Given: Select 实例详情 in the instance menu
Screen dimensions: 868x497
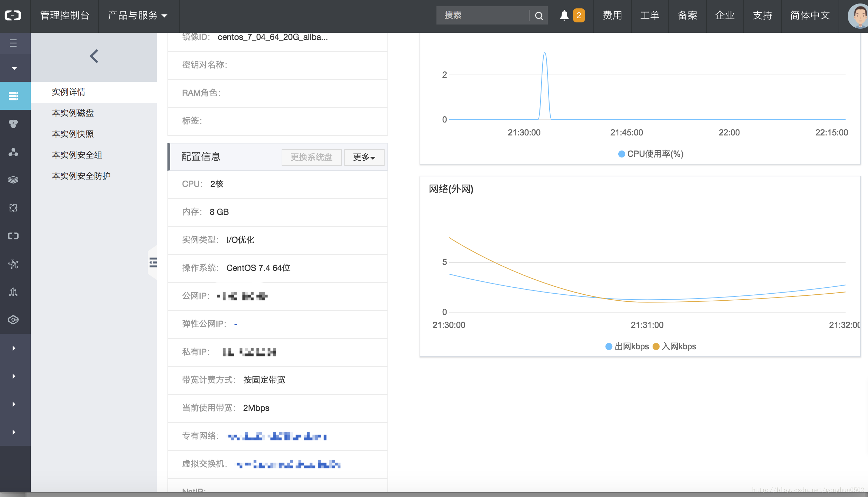Looking at the screenshot, I should pos(94,92).
